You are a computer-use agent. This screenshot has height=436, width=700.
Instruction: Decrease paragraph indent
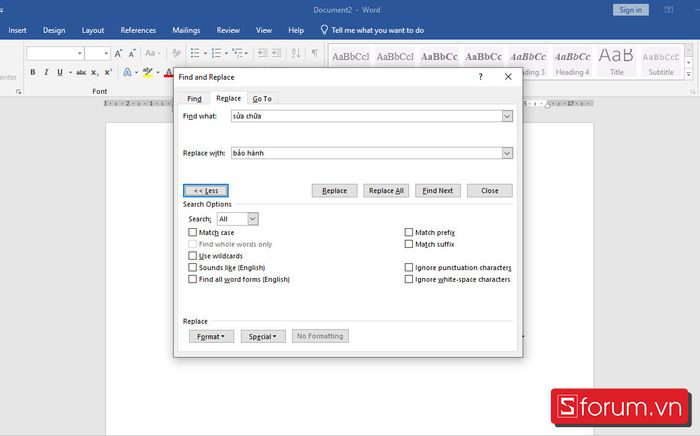tap(262, 54)
